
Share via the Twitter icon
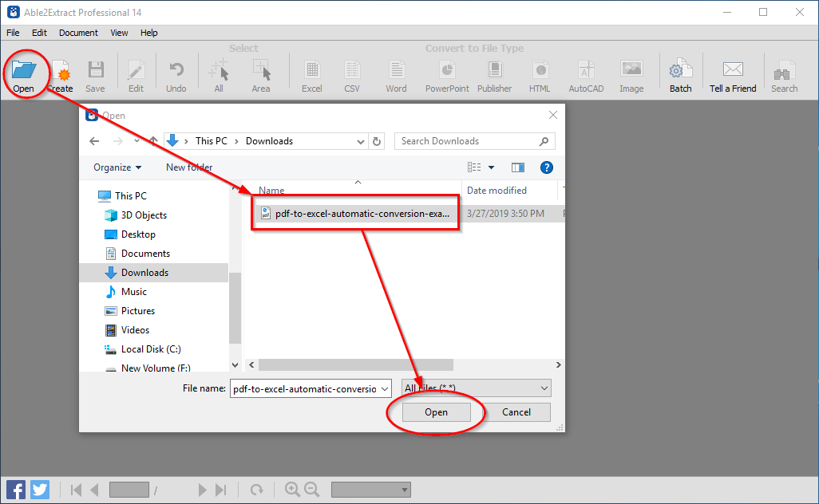coord(39,489)
